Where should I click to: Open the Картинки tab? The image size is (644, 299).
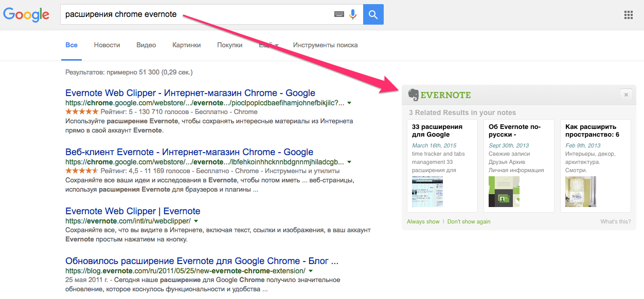[x=187, y=45]
